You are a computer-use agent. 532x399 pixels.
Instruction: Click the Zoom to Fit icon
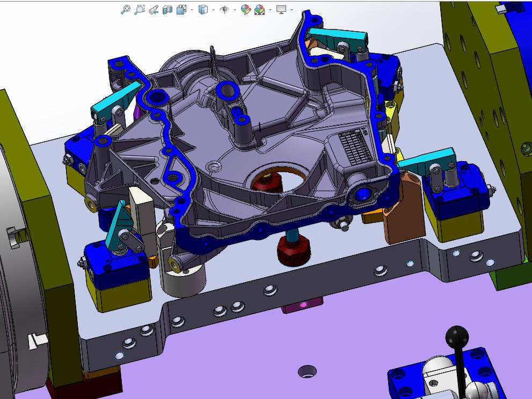coord(126,10)
